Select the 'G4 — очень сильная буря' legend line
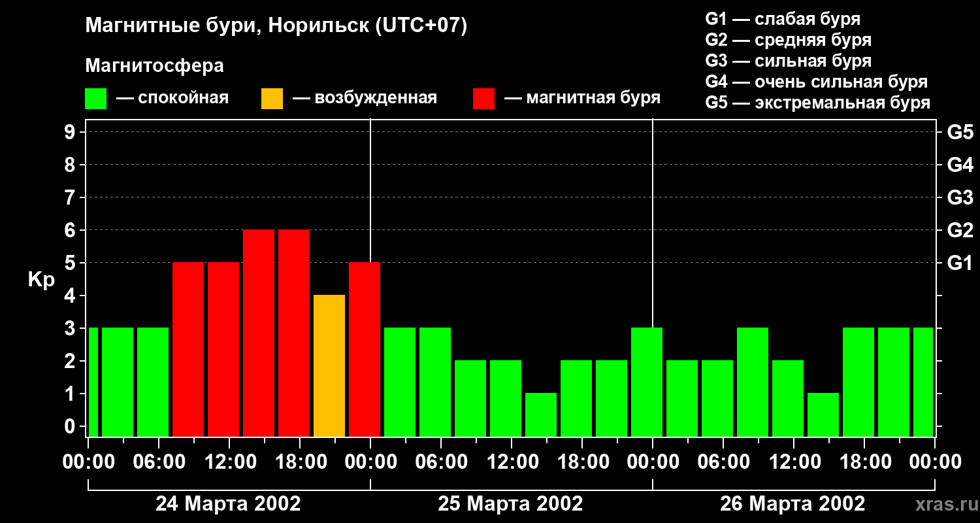The height and width of the screenshot is (523, 980). pos(816,82)
